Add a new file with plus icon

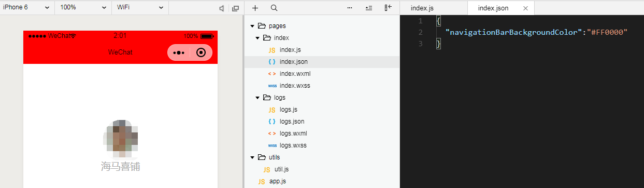255,8
